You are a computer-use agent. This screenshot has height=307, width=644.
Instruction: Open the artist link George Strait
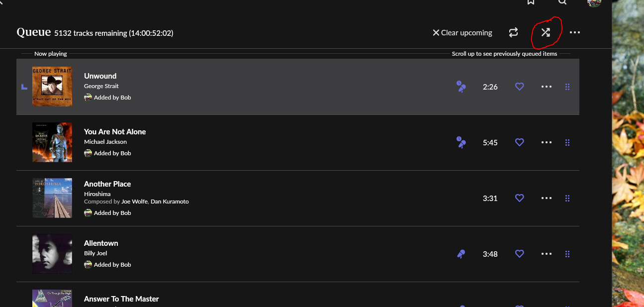(101, 86)
